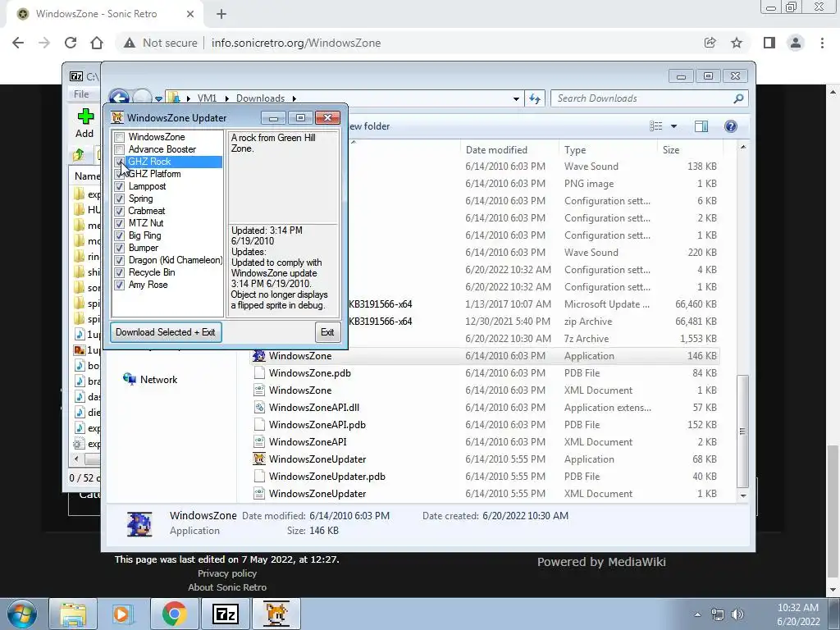
Task: Open the Privacy policy link
Action: click(x=227, y=573)
